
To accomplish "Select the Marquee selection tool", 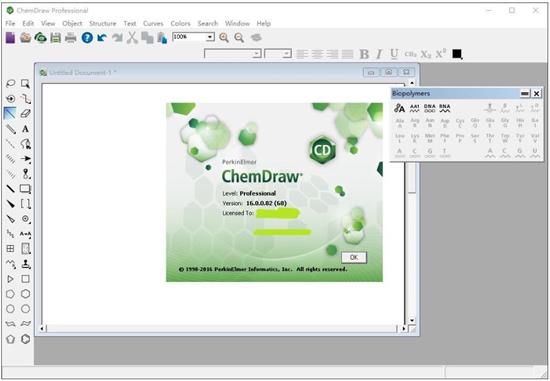I will coord(25,83).
